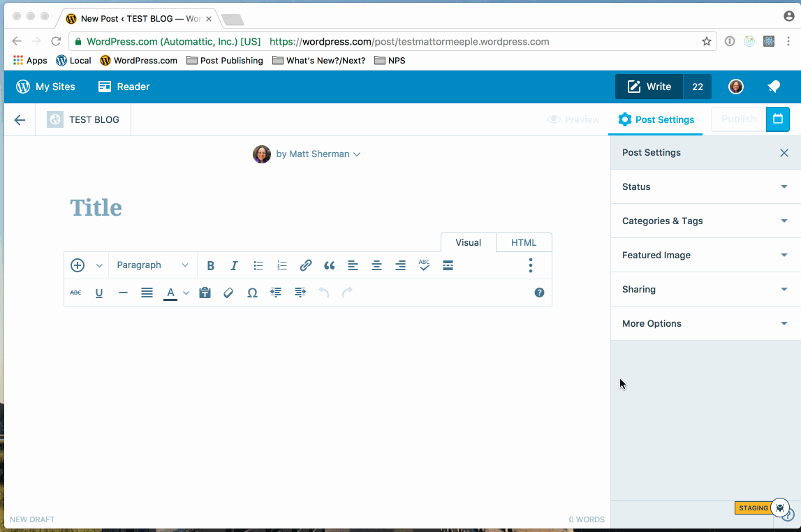Go back with the editor back arrow
Viewport: 801px width, 532px height.
point(20,120)
